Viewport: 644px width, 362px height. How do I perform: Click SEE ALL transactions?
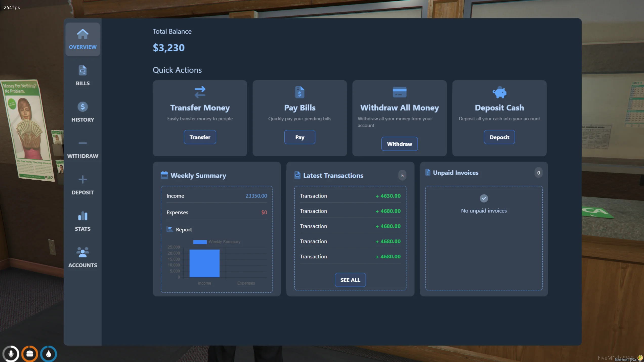pyautogui.click(x=350, y=280)
